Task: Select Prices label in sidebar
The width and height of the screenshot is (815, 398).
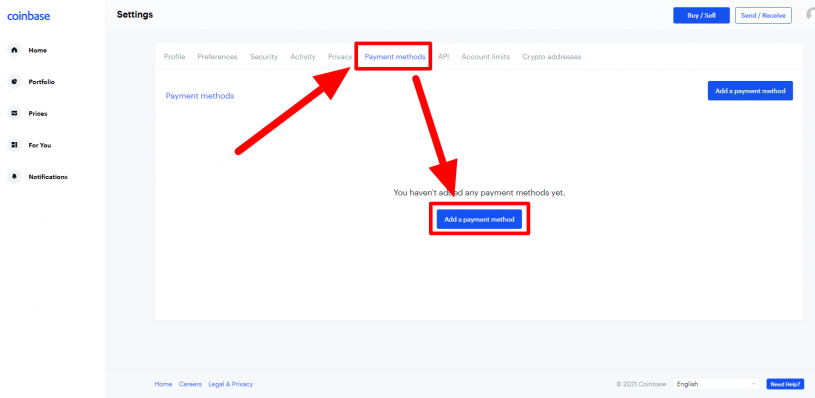Action: 38,113
